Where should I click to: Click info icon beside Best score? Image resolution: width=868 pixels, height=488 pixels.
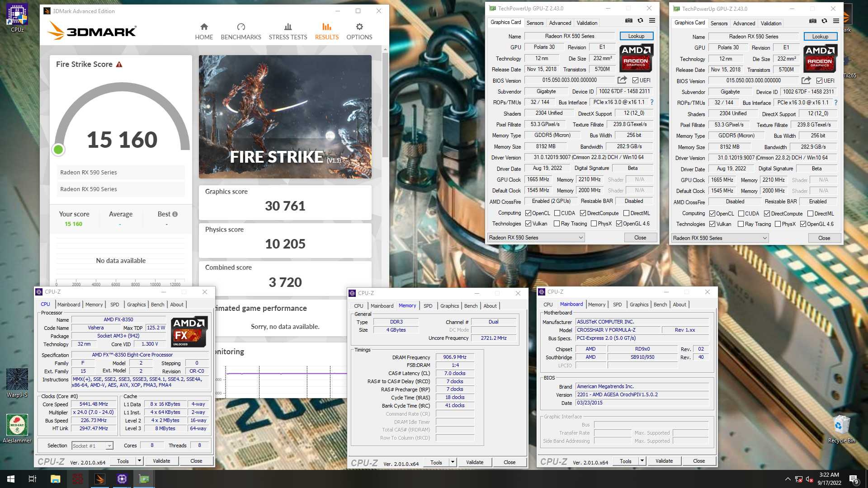point(175,214)
